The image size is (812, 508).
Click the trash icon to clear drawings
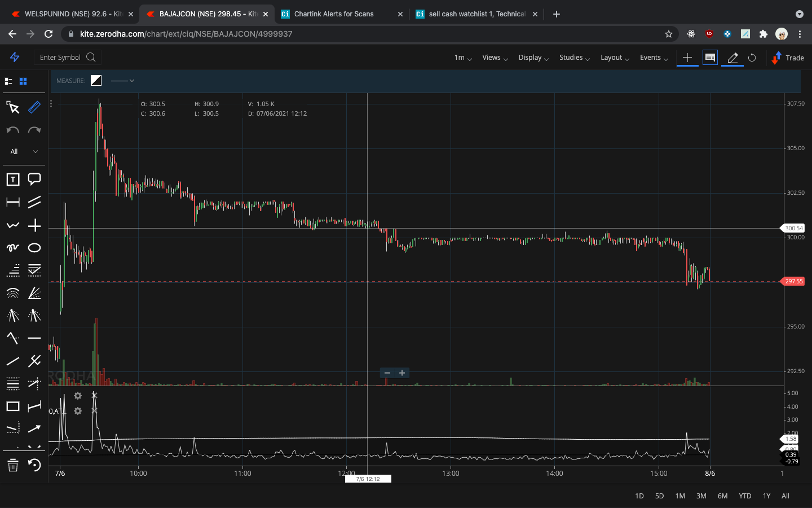coord(12,466)
